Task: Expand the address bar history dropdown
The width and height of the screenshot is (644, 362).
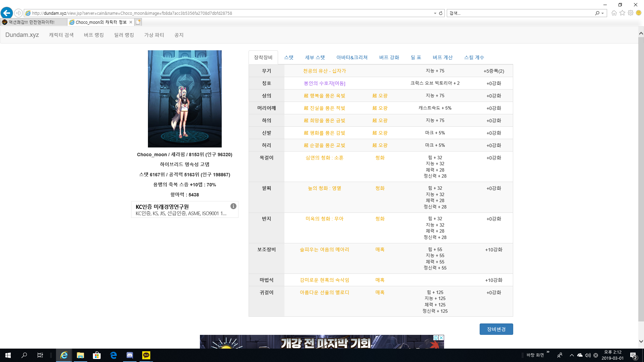Action: point(435,13)
